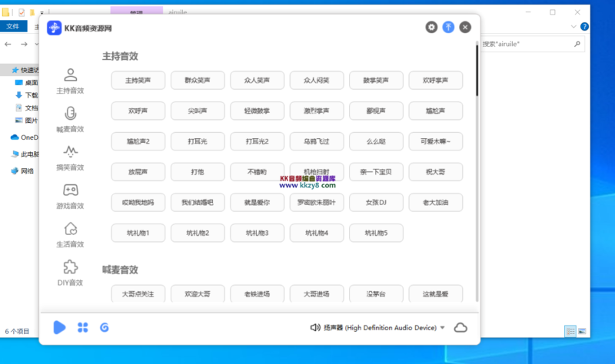Screen dimensions: 615x364
Task: Click the properties checkmark in Explorer title bar
Action: pos(22,12)
